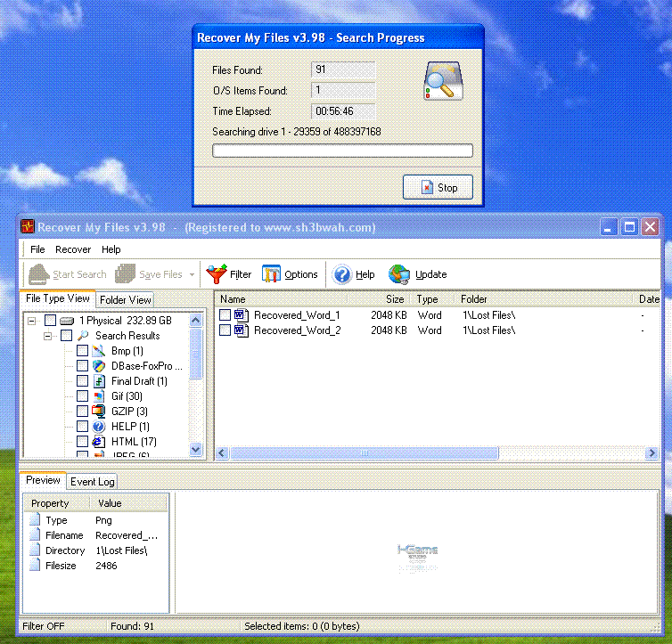The height and width of the screenshot is (644, 672).
Task: Click the GZIP file type icon
Action: 99,411
